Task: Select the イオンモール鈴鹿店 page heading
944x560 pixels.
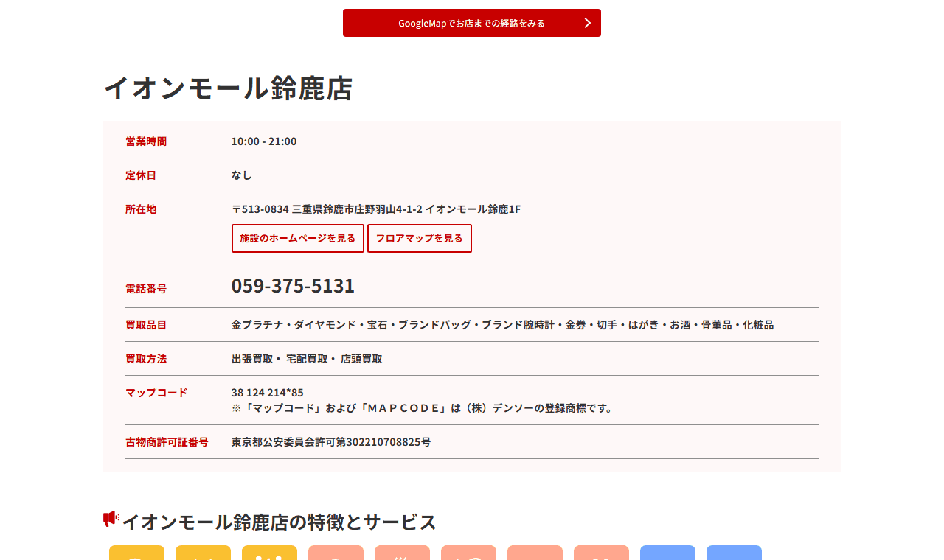Action: pos(228,88)
